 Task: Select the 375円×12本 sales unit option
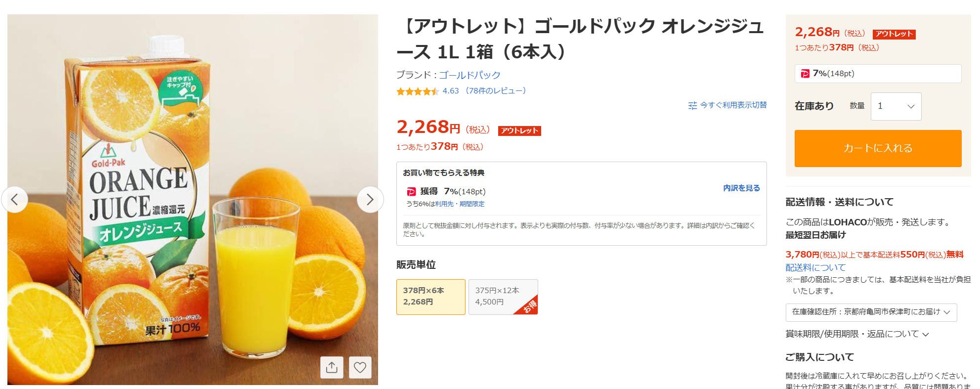point(503,297)
